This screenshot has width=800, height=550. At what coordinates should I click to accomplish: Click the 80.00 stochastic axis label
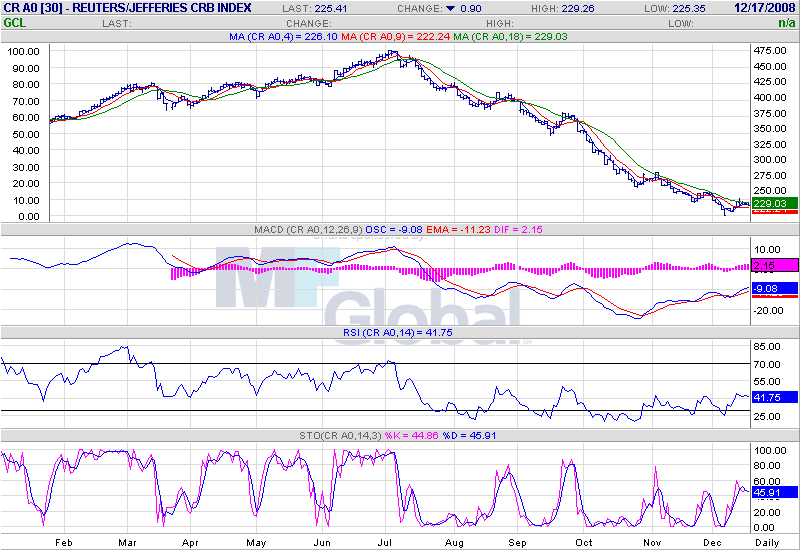767,465
